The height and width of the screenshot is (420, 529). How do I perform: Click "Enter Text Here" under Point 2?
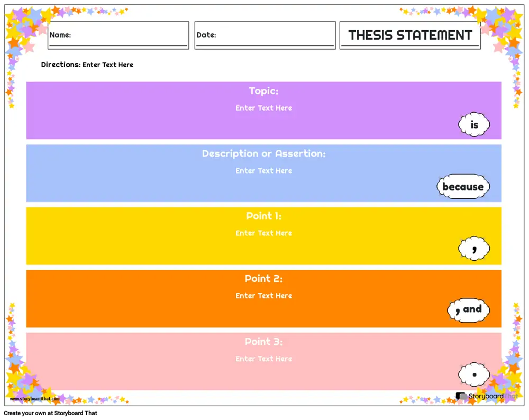pos(263,296)
